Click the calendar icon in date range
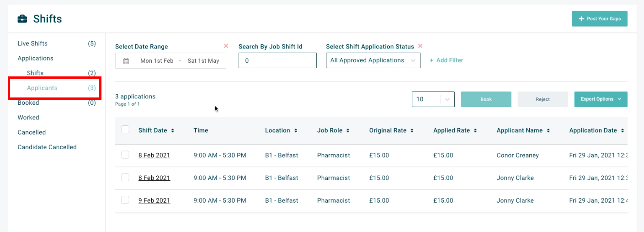Image resolution: width=644 pixels, height=232 pixels. [126, 61]
